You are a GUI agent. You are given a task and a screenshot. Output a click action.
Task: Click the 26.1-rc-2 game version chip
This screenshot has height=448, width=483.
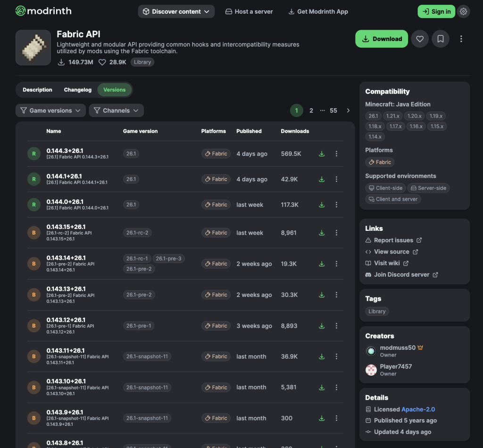pos(137,233)
